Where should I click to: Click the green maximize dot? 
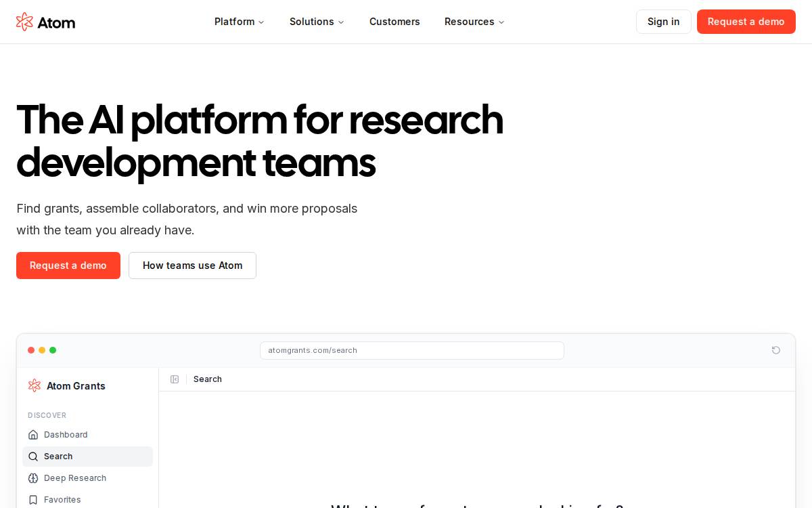(x=53, y=350)
